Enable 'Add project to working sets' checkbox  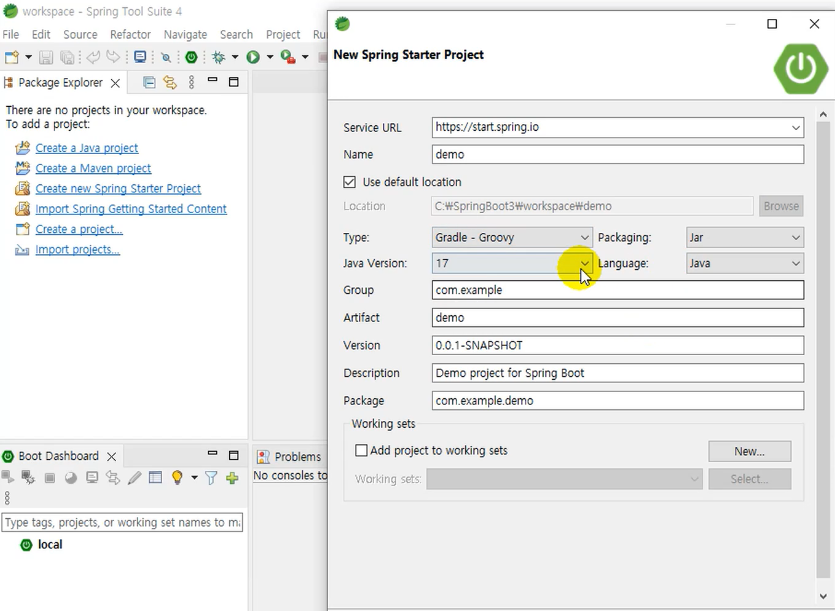click(361, 451)
